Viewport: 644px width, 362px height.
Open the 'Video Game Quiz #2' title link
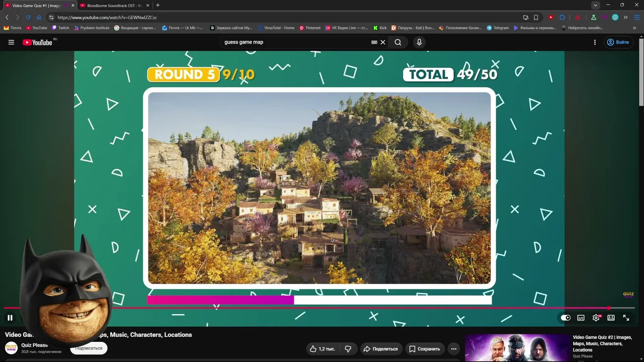coord(602,343)
